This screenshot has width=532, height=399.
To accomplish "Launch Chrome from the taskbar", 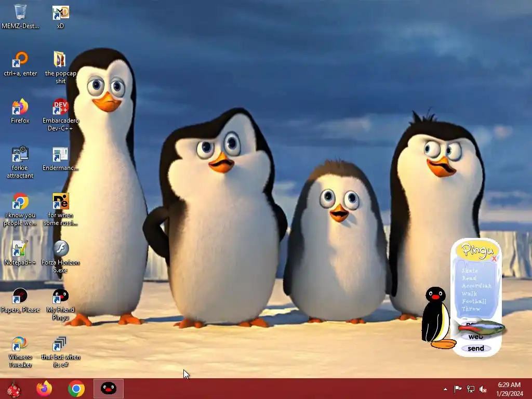I will pyautogui.click(x=76, y=389).
